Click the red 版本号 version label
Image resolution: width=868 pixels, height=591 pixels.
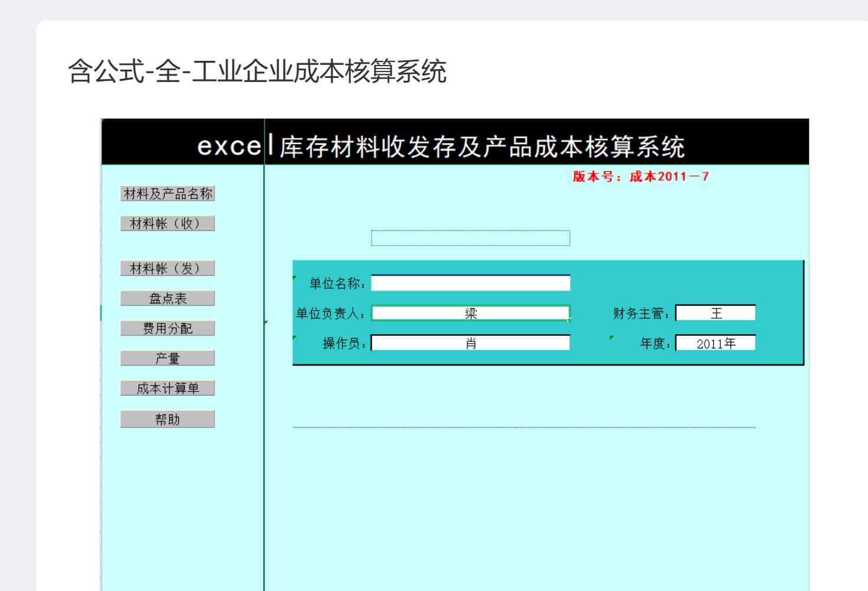pos(640,177)
